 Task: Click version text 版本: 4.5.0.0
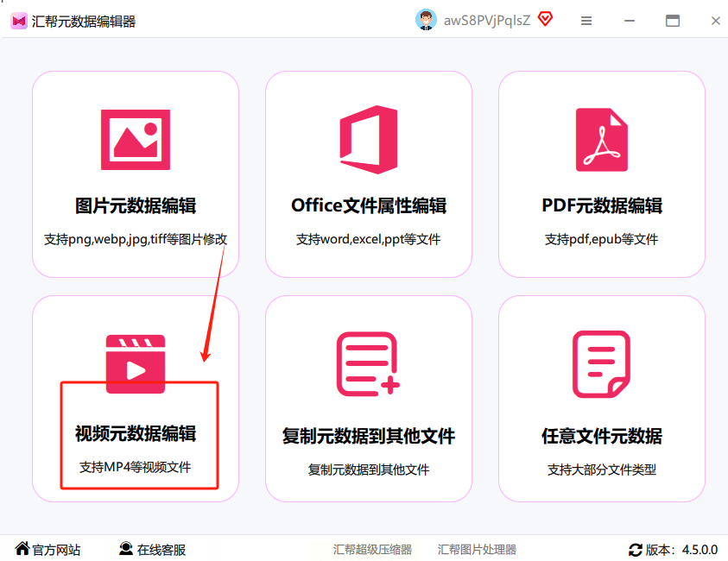[681, 550]
